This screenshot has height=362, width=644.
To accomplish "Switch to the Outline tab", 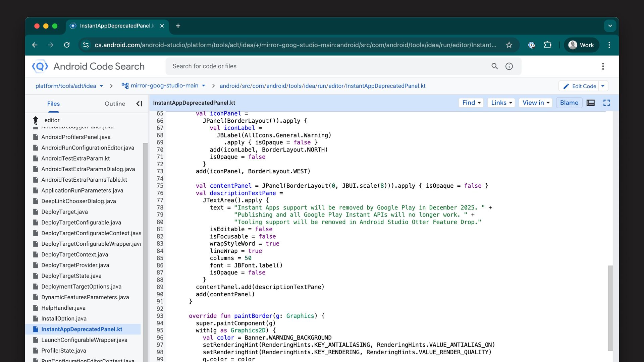I will click(x=115, y=104).
